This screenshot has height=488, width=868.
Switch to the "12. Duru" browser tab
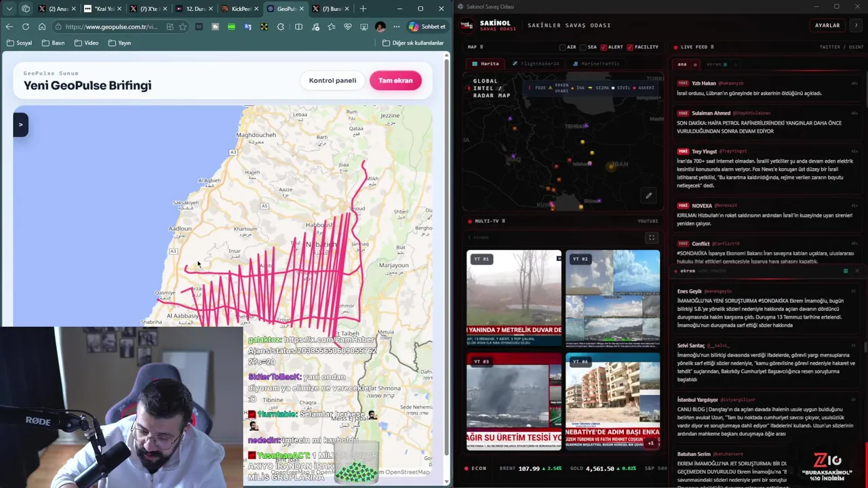click(x=193, y=9)
